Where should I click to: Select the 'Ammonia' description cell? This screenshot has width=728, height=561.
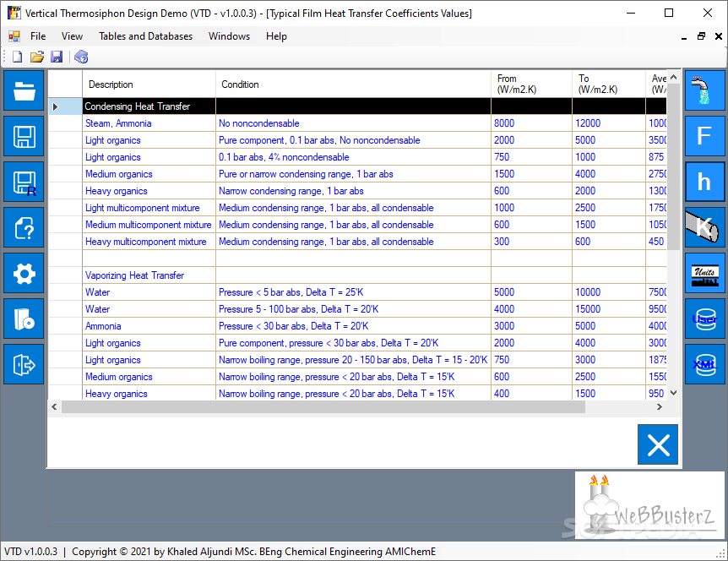pyautogui.click(x=149, y=326)
